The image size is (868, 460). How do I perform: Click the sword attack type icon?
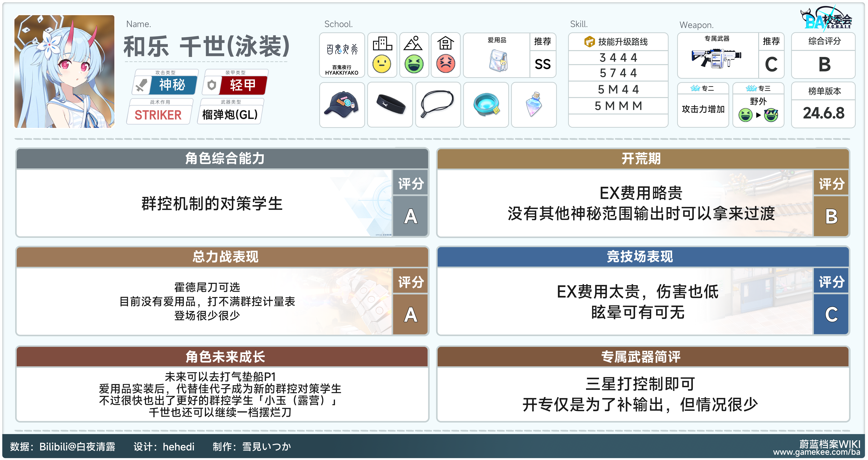[141, 85]
